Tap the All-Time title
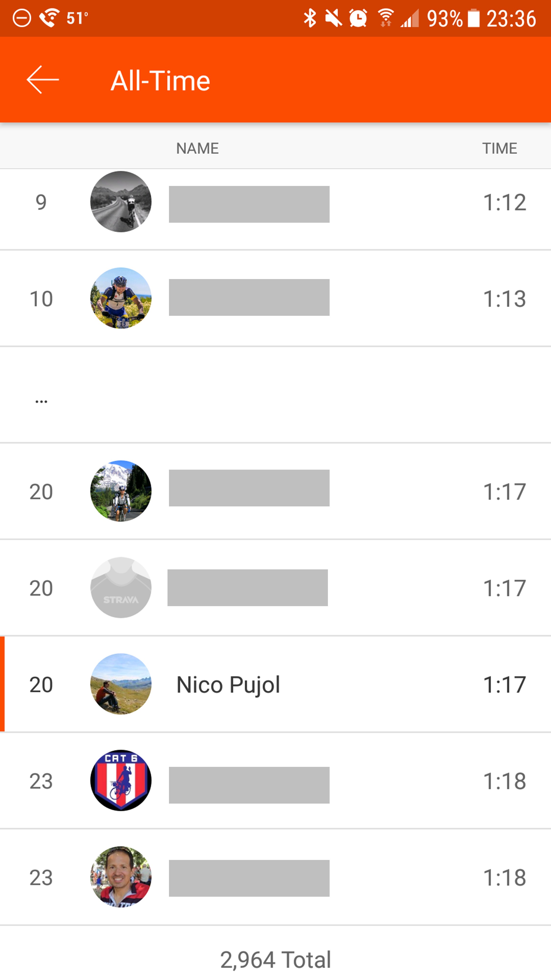This screenshot has width=551, height=980. click(160, 81)
